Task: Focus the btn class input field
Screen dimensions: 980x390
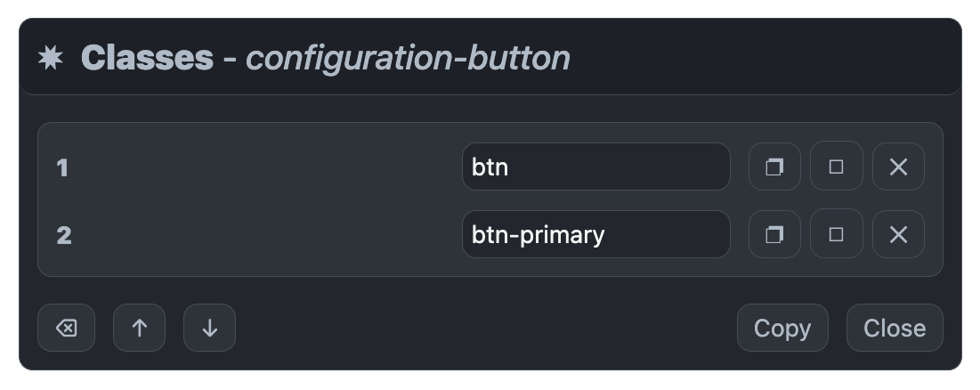Action: (596, 167)
